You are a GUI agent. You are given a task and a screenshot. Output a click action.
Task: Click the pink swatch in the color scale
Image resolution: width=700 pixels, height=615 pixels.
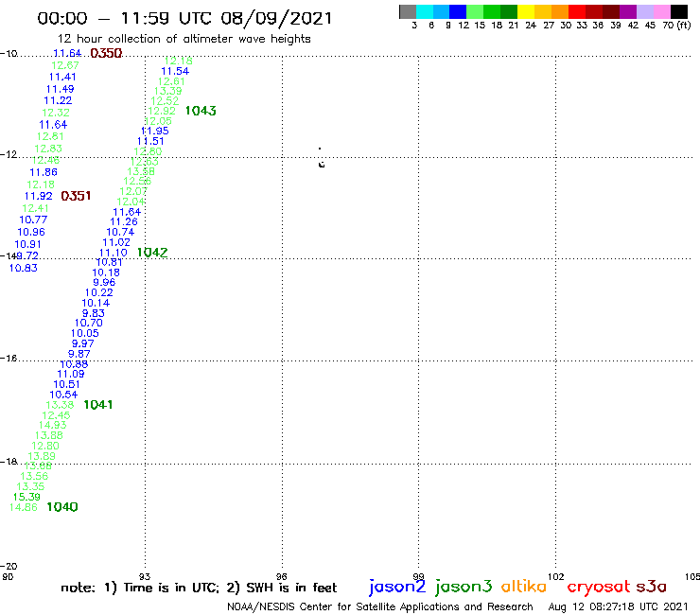coord(661,11)
